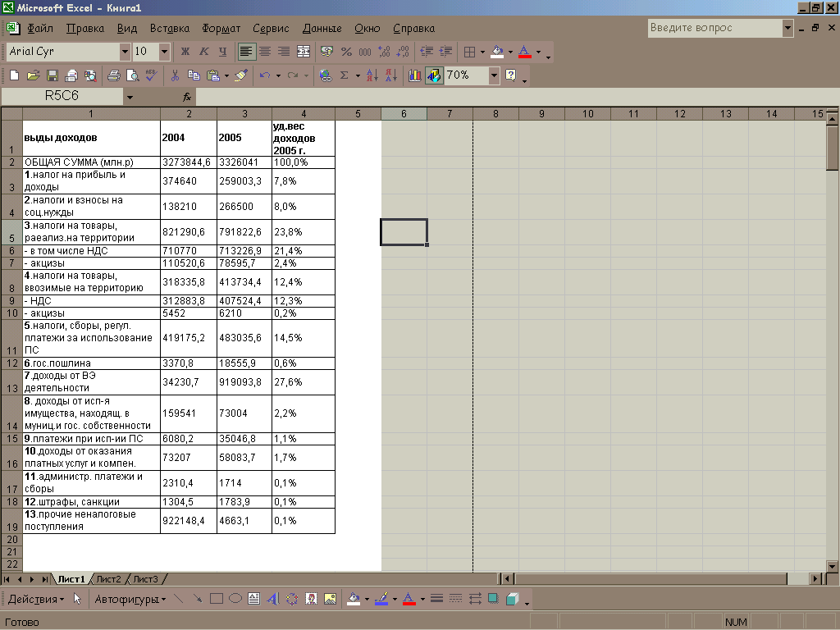Screen dimensions: 840x630
Task: Open the Данные menu
Action: [x=322, y=29]
